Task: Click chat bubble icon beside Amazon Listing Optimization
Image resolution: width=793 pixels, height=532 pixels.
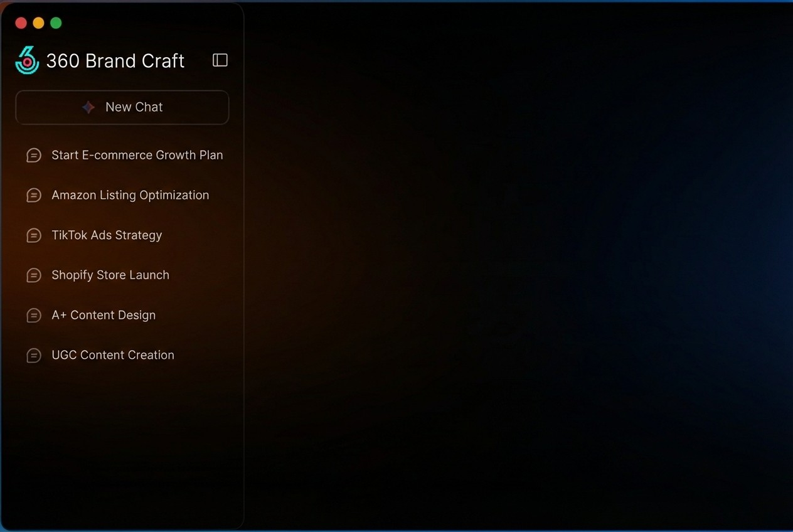Action: (34, 195)
